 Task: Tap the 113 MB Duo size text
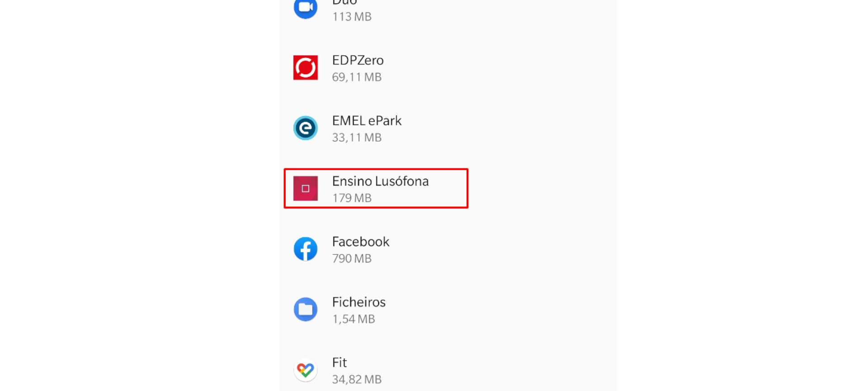(x=352, y=17)
